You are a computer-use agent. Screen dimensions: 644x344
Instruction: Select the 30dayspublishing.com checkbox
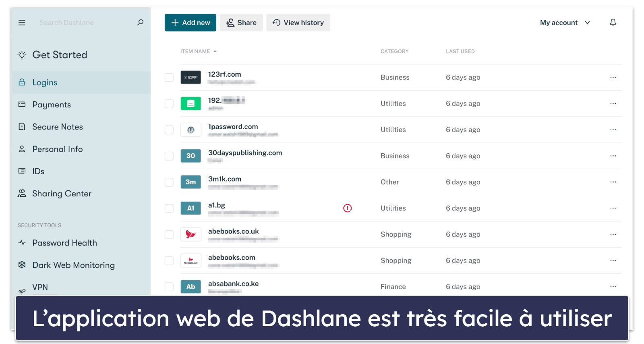(169, 156)
